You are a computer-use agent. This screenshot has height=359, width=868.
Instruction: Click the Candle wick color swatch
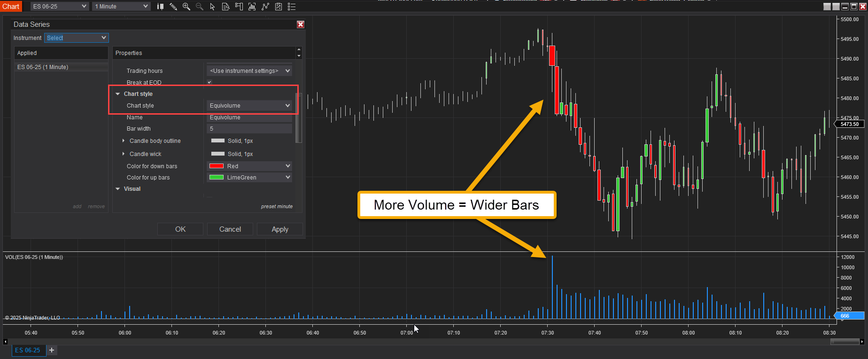pos(218,154)
